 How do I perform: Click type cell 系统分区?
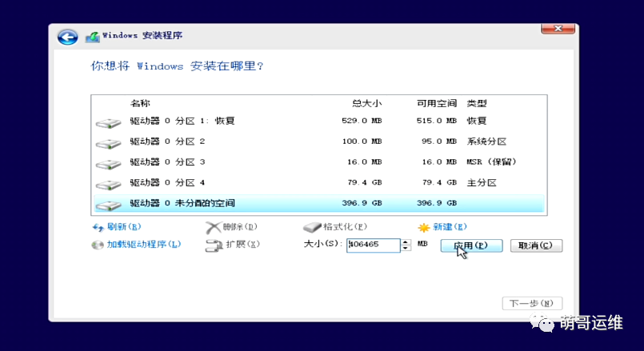pyautogui.click(x=486, y=142)
